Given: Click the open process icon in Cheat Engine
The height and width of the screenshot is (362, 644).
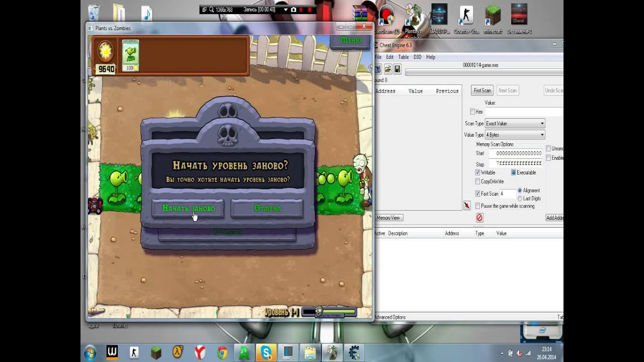Looking at the screenshot, I should click(378, 69).
